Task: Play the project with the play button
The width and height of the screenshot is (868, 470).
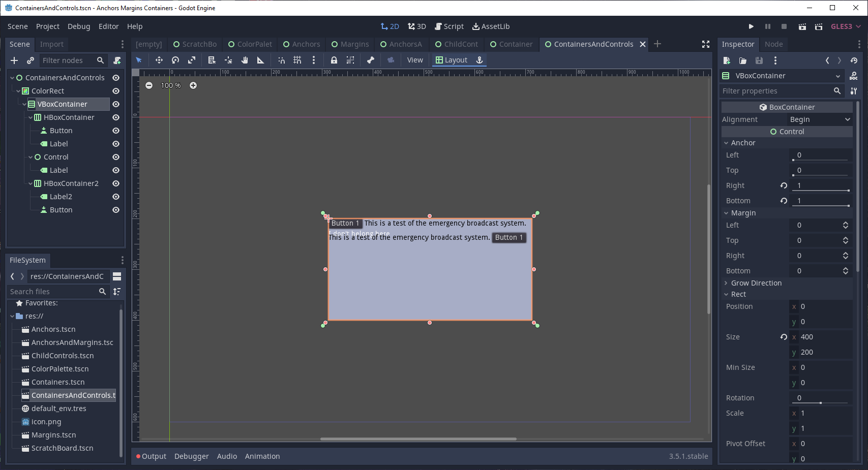Action: (751, 26)
